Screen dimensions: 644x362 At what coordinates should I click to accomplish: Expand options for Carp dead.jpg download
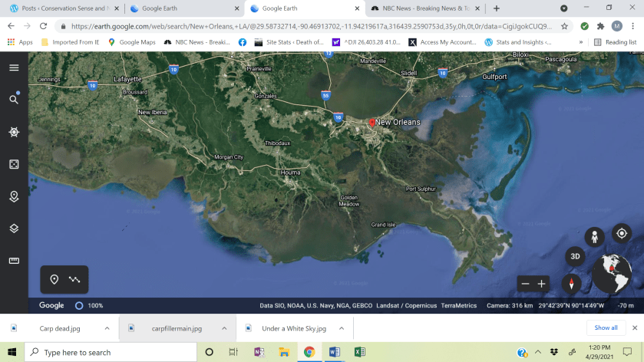pos(107,328)
